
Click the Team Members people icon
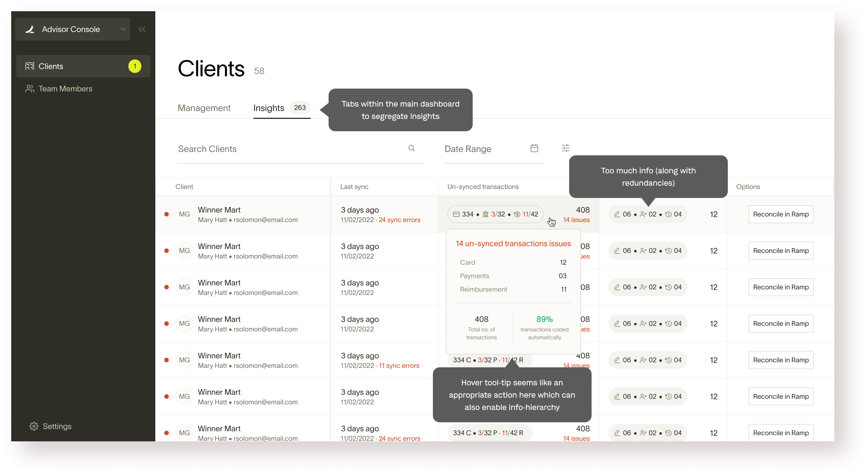click(30, 89)
